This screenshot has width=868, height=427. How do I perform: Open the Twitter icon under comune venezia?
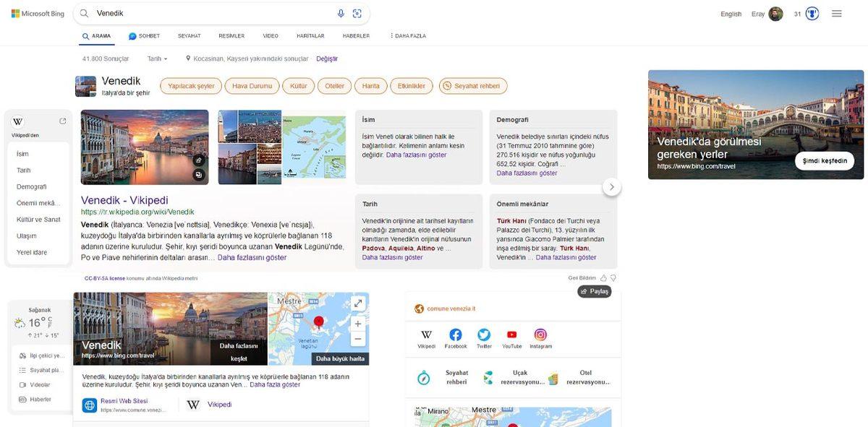(x=483, y=334)
